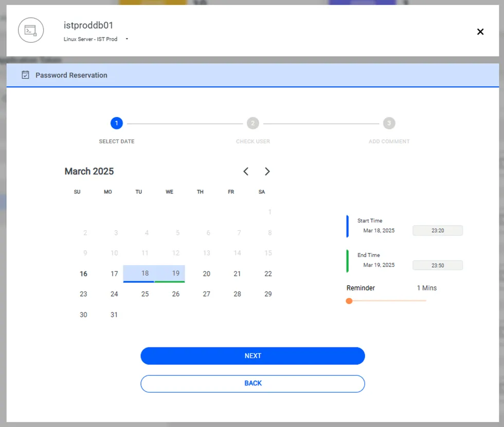This screenshot has width=504, height=427.
Task: Select March 30 on the calendar
Action: (x=83, y=314)
